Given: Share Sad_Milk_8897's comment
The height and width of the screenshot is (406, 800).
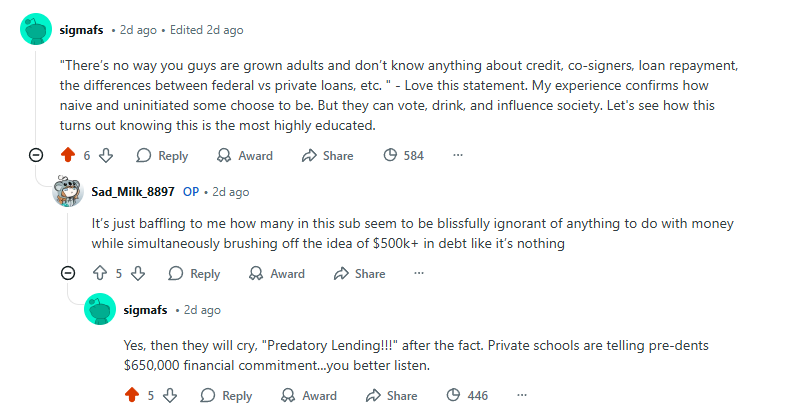Looking at the screenshot, I should click(359, 273).
